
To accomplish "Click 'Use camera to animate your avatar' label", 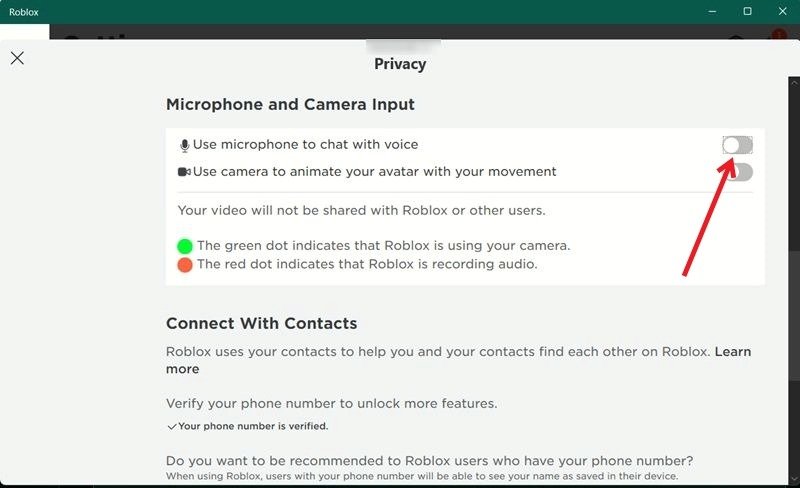I will tap(374, 172).
